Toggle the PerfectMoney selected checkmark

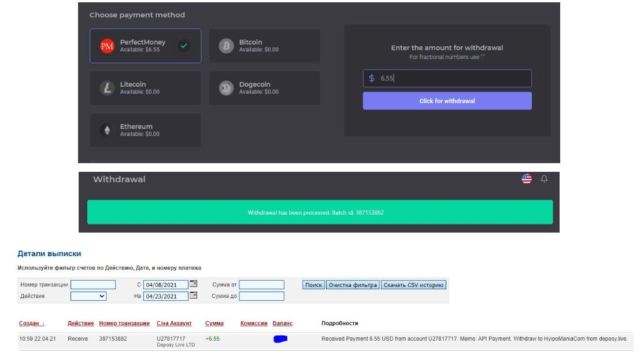pos(184,46)
